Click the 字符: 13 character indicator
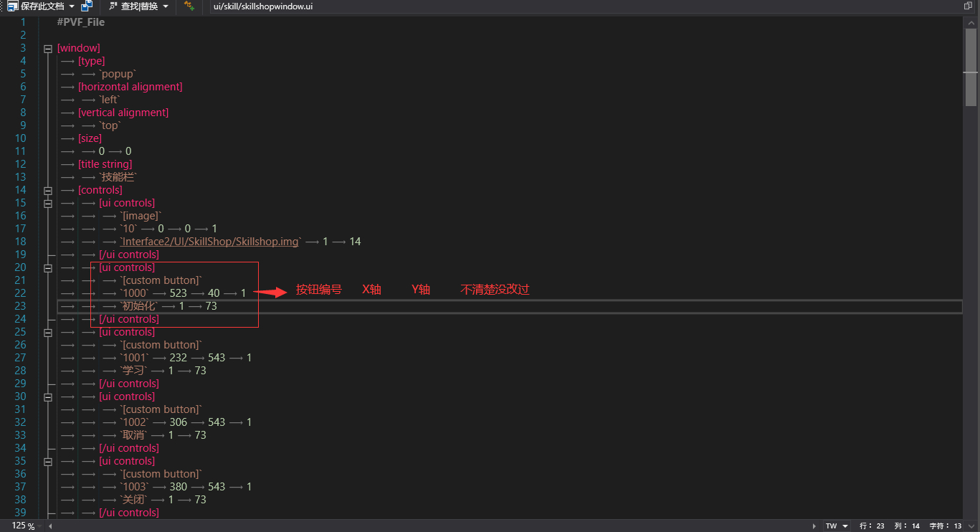Screen dimensions: 980x532 (x=946, y=526)
